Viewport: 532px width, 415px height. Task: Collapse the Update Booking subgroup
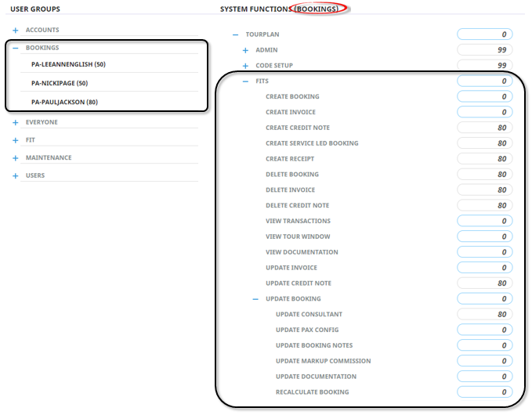255,299
